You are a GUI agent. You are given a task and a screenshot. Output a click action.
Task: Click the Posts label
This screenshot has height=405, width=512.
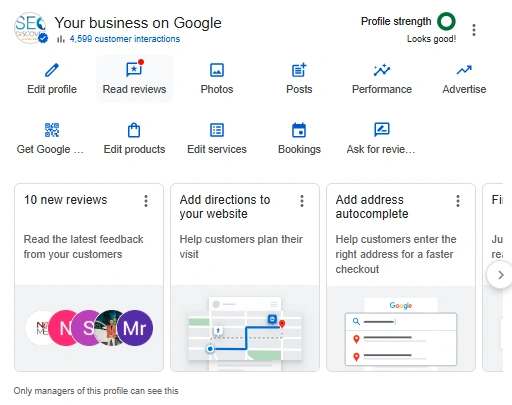299,89
